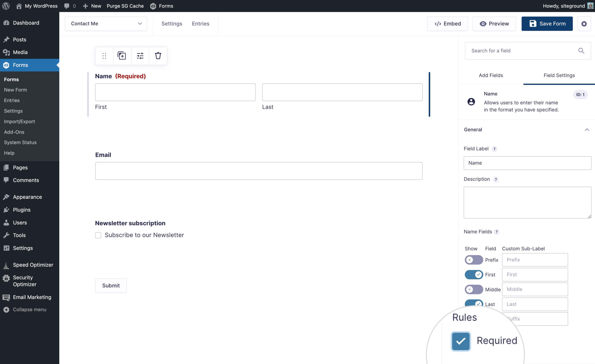Click Description help icon

click(x=496, y=179)
